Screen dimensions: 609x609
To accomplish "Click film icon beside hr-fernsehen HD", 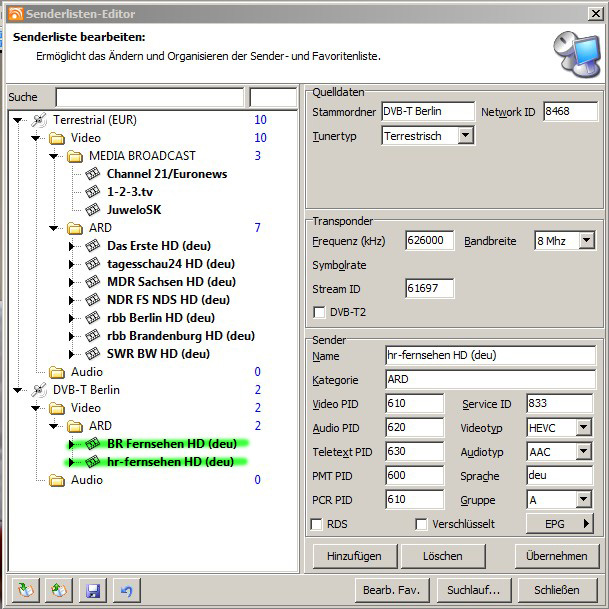I will tap(93, 461).
